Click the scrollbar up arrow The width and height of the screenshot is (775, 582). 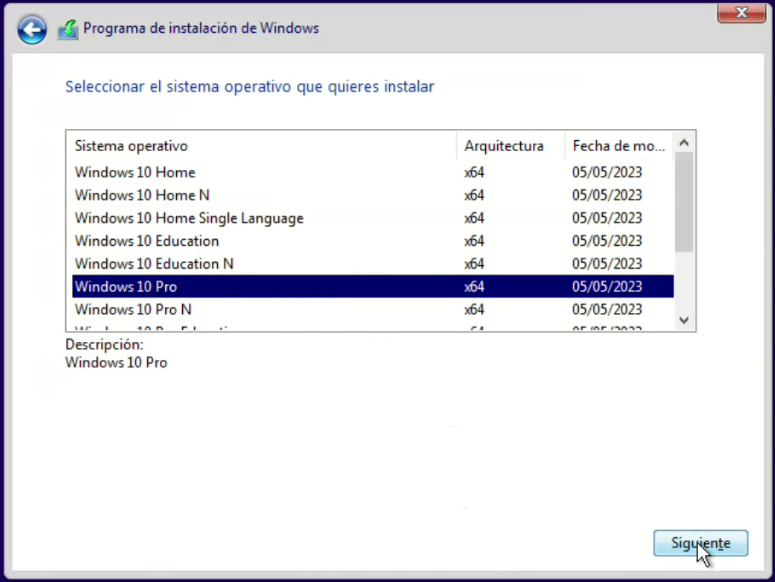click(685, 144)
